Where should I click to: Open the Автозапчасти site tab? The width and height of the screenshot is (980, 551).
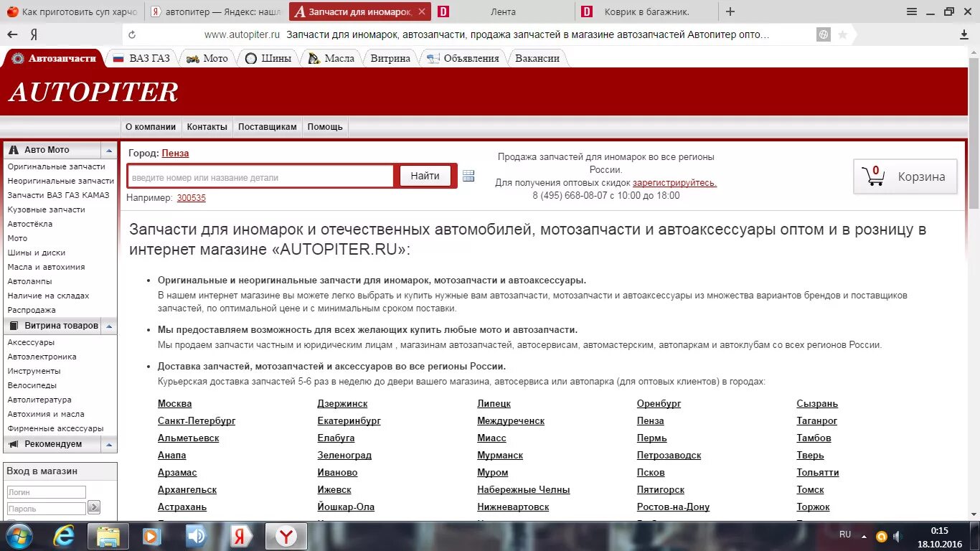coord(54,58)
